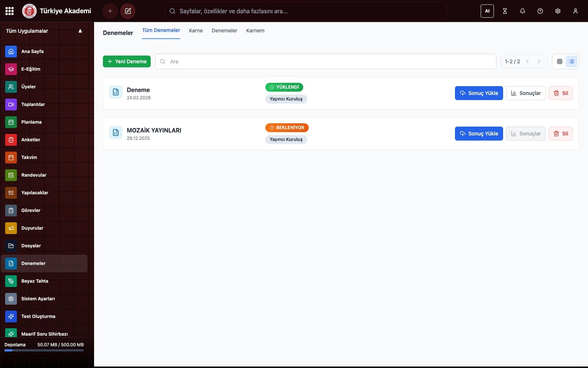The height and width of the screenshot is (368, 588).
Task: Open the help question mark icon
Action: pyautogui.click(x=540, y=11)
